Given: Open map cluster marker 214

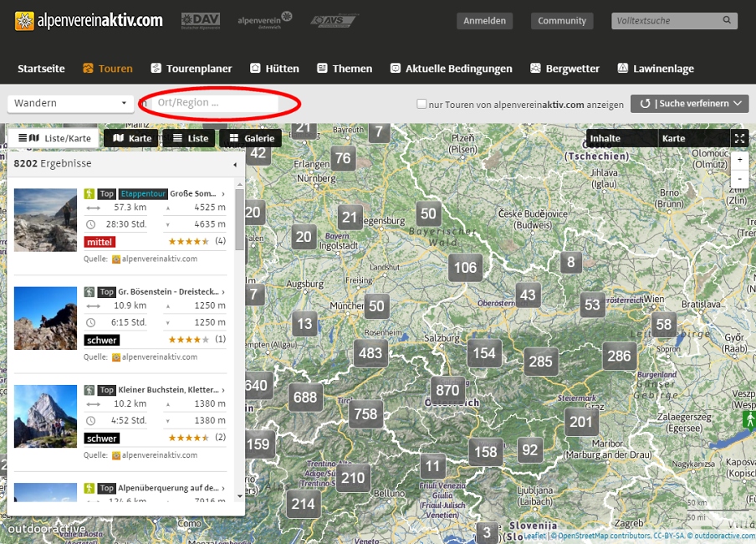Looking at the screenshot, I should click(304, 504).
